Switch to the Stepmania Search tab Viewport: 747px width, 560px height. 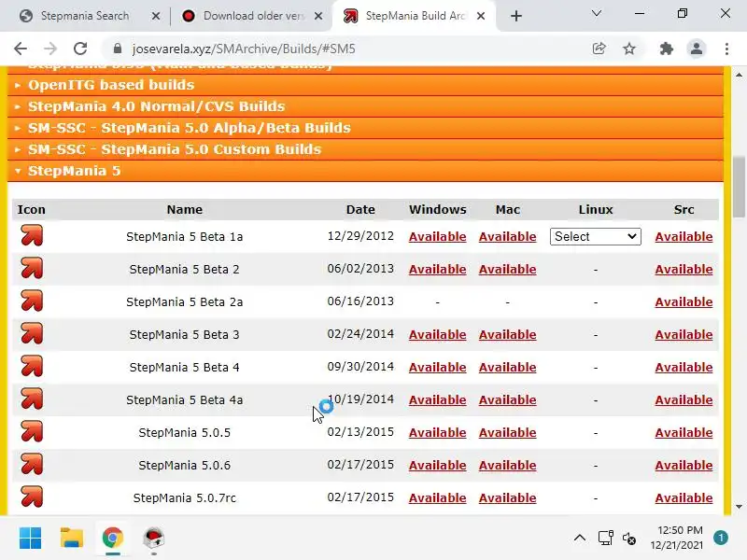click(x=85, y=16)
